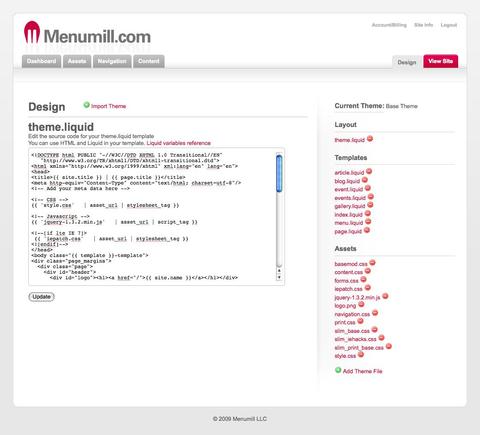Image resolution: width=480 pixels, height=435 pixels.
Task: Delete blog.liquid using its red icon
Action: 365,180
